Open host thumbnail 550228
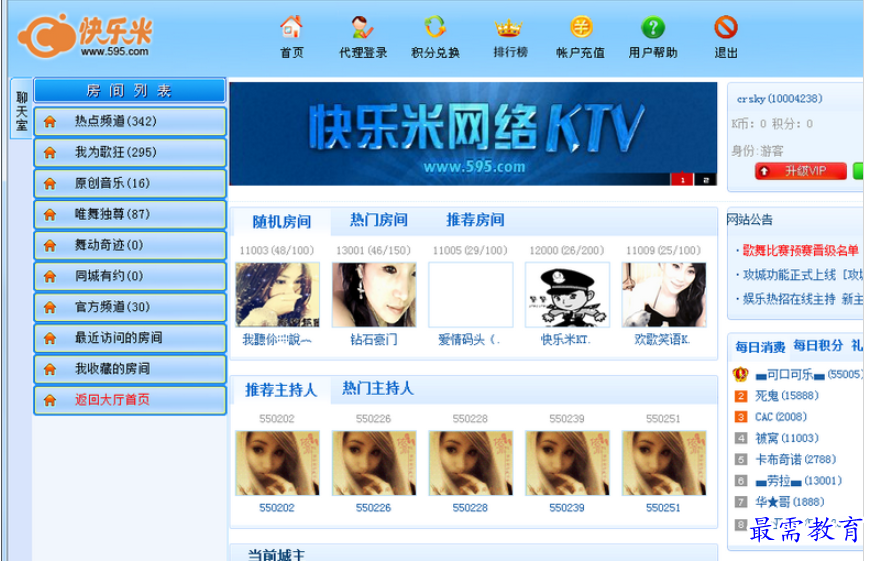The width and height of the screenshot is (871, 561). tap(470, 463)
